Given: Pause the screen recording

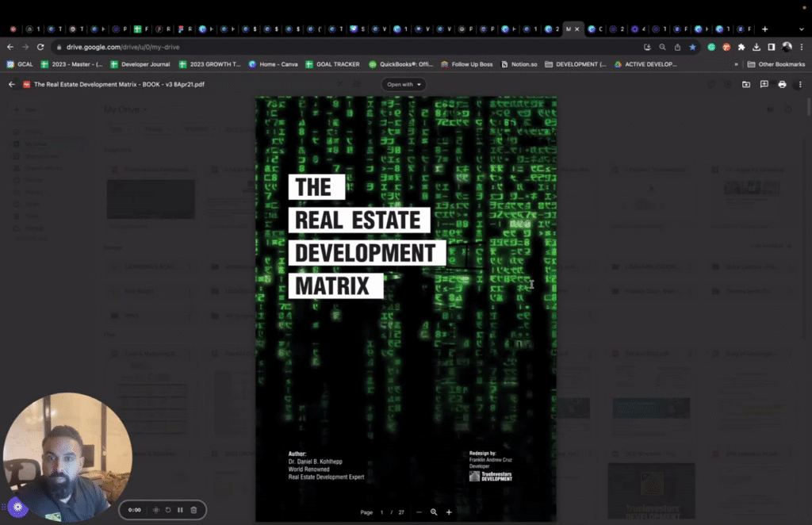Looking at the screenshot, I should click(181, 510).
